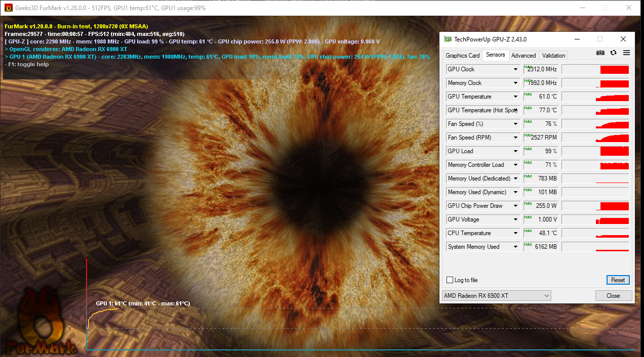This screenshot has width=644, height=357.
Task: Open the AMD Radeon RX 6900 XT selector
Action: 497,296
